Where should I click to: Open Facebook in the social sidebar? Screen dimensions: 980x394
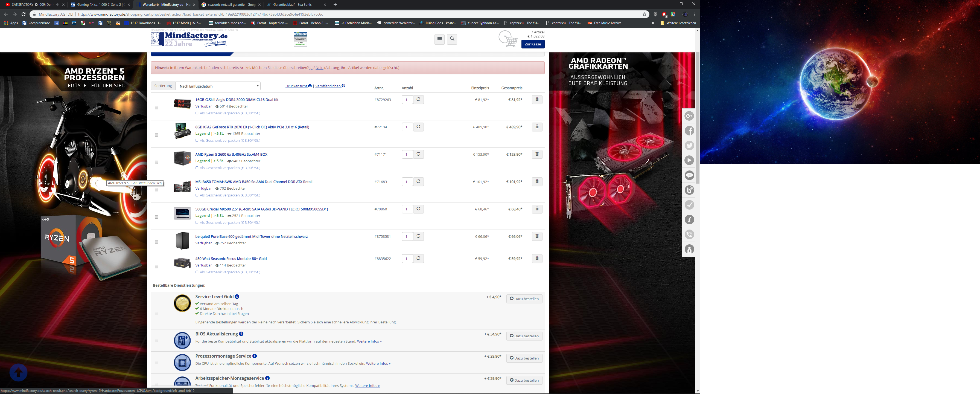click(689, 131)
